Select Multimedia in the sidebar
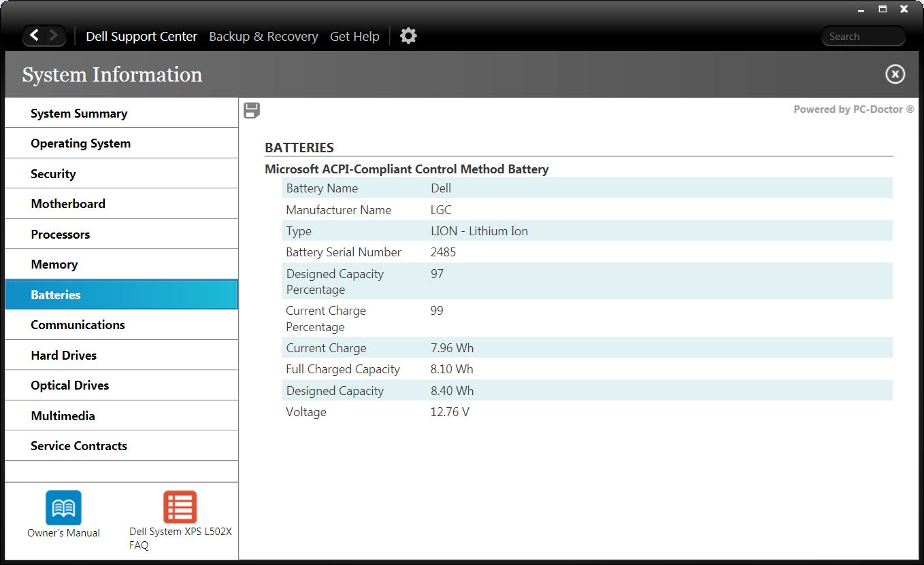 coord(122,415)
